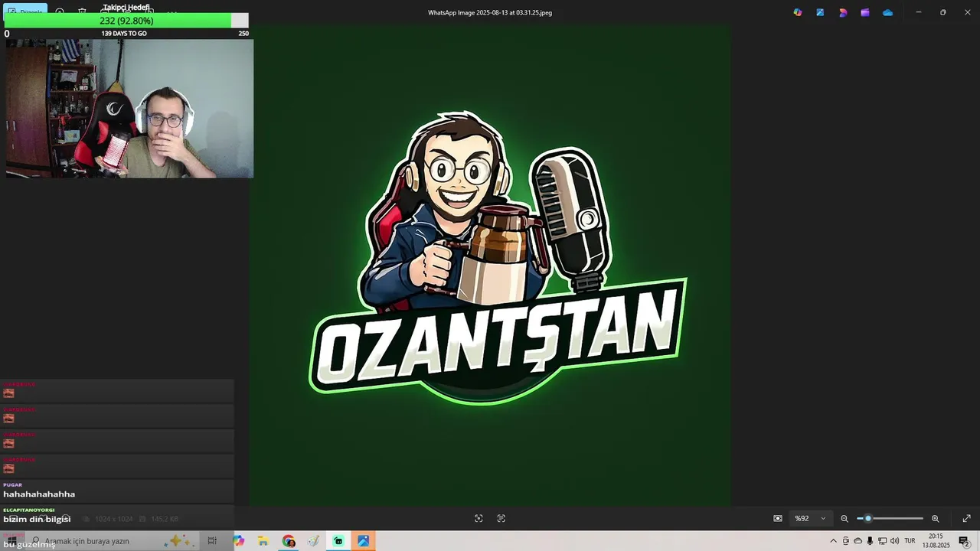Viewport: 980px width, 551px height.
Task: Click the OZANTŞTAN logo image
Action: pyautogui.click(x=490, y=266)
